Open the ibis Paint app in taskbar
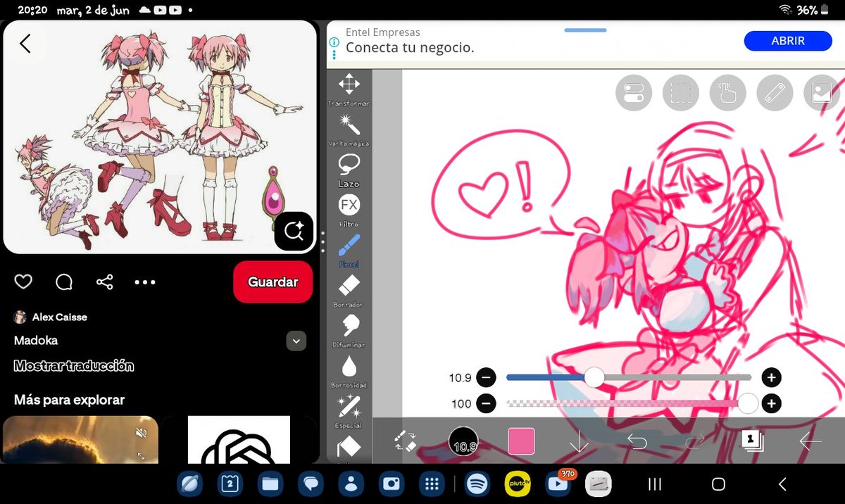 tap(599, 484)
